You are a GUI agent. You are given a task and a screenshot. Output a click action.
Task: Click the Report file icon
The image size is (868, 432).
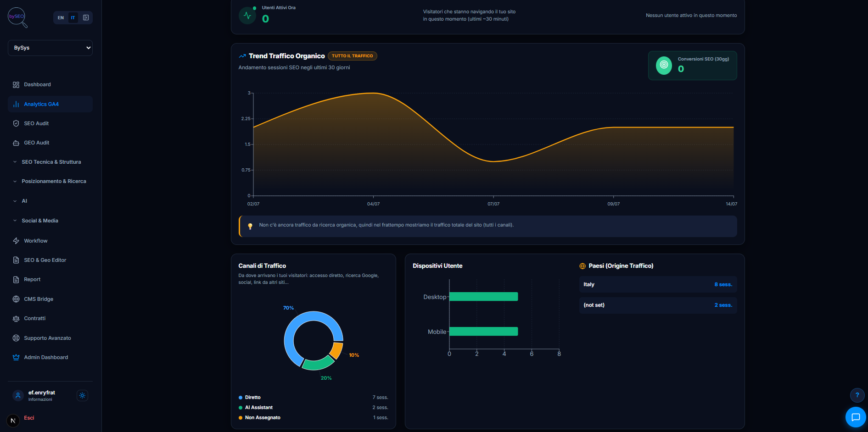[x=16, y=279]
